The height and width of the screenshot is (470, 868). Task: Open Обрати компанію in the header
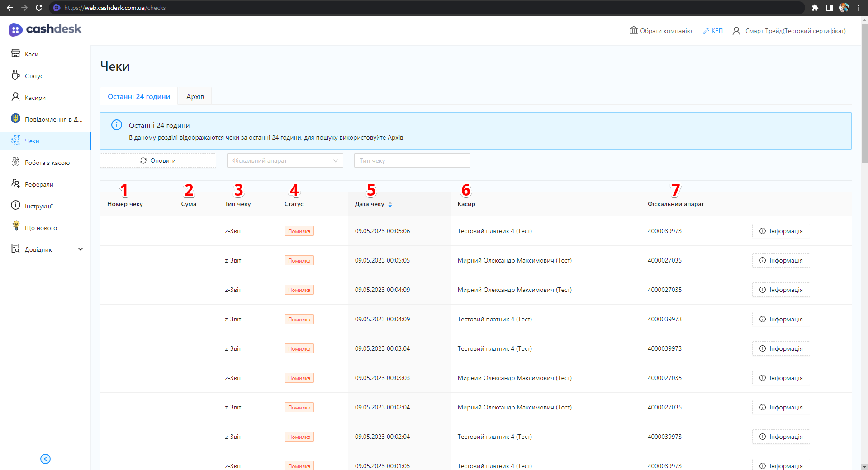coord(660,31)
